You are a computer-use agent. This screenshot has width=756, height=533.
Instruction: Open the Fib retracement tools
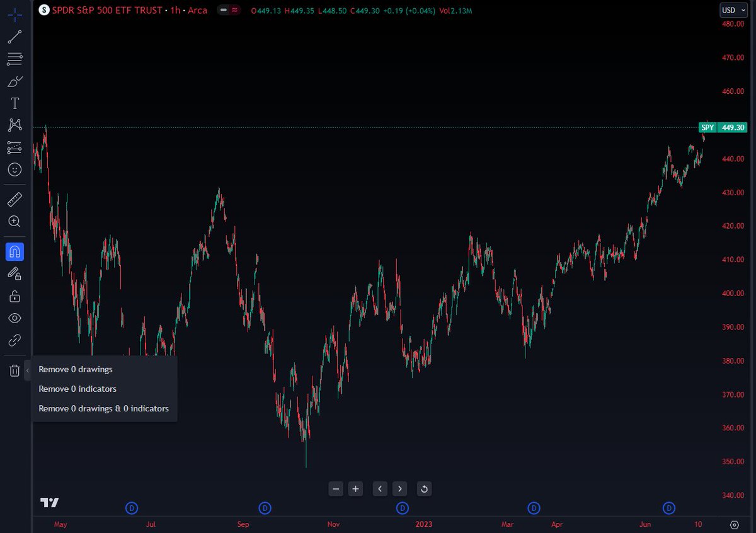[14, 59]
